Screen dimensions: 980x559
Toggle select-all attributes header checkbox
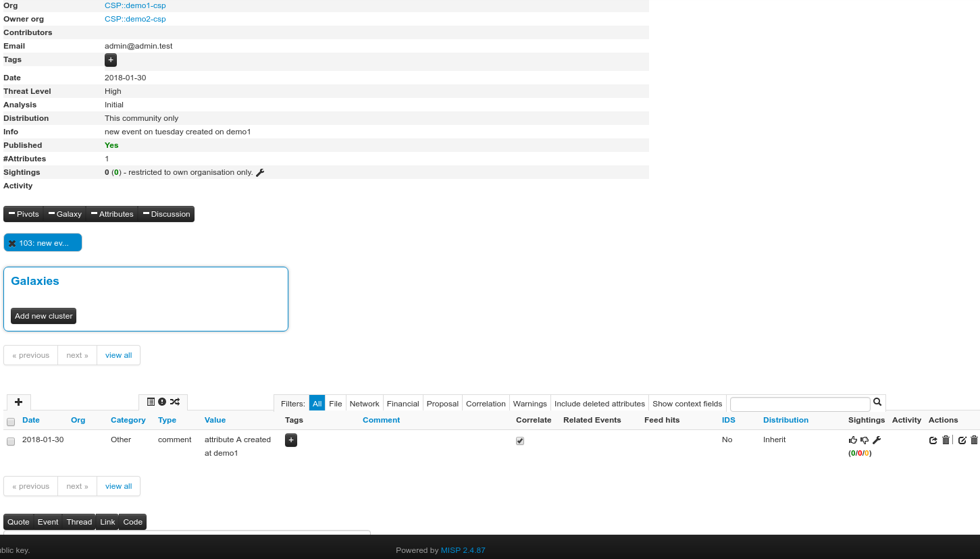[x=11, y=422]
